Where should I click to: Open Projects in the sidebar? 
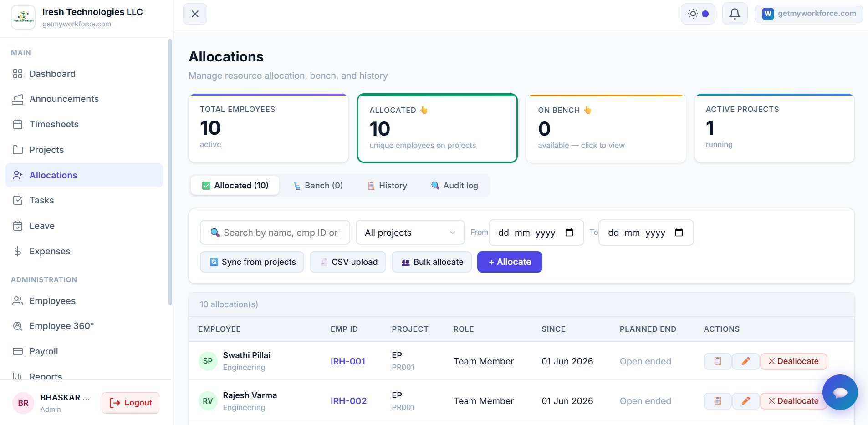point(84,150)
